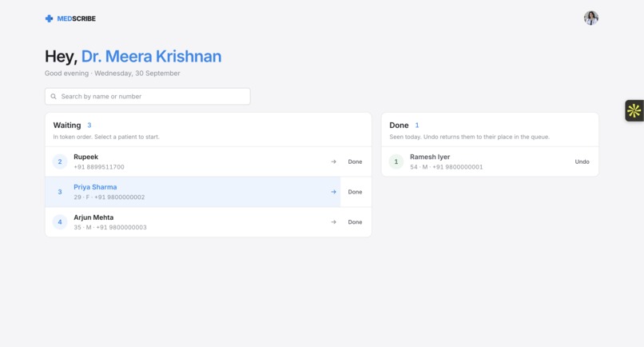Screen dimensions: 644x347
Task: Mark Rupeek as Done
Action: click(x=355, y=162)
